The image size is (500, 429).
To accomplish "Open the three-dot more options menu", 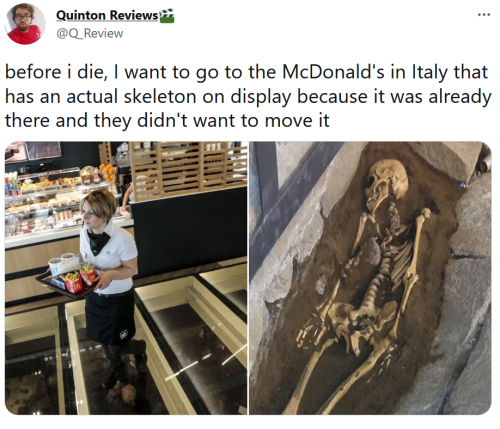I will pos(484,15).
